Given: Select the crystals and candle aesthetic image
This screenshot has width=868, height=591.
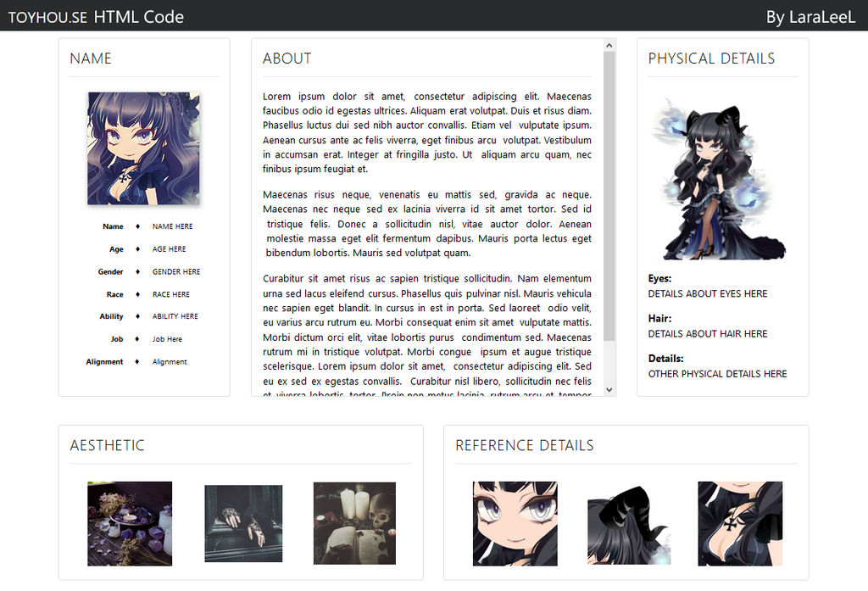Looking at the screenshot, I should (x=130, y=523).
